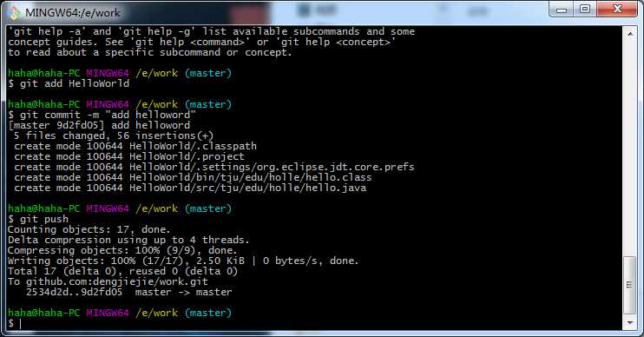Maximize the MINGW64 terminal window
This screenshot has width=644, height=337.
click(x=585, y=9)
